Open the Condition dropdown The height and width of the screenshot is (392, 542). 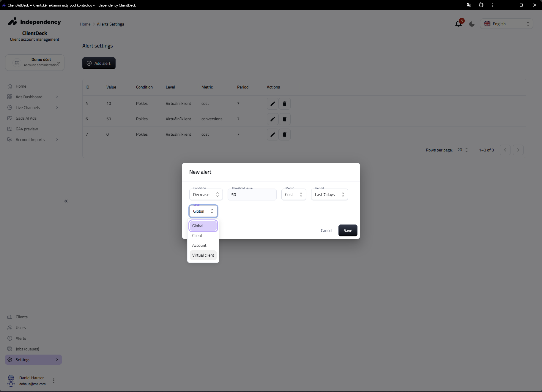206,195
